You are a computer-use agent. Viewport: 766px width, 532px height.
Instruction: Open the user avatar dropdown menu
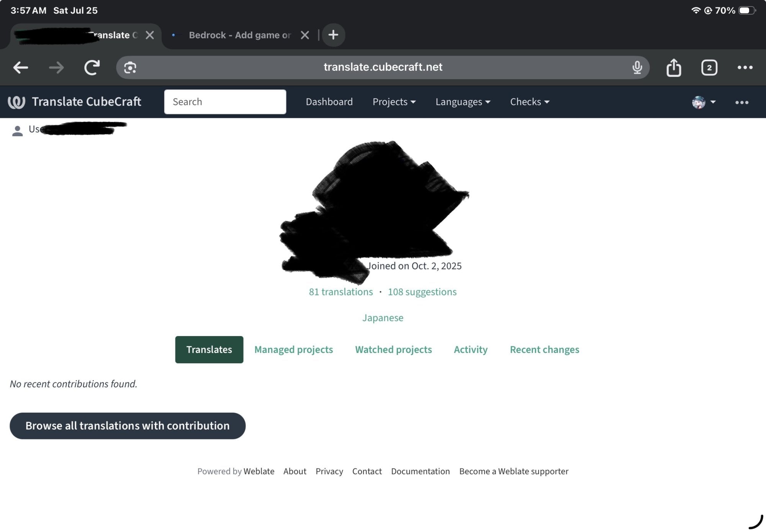click(x=704, y=102)
